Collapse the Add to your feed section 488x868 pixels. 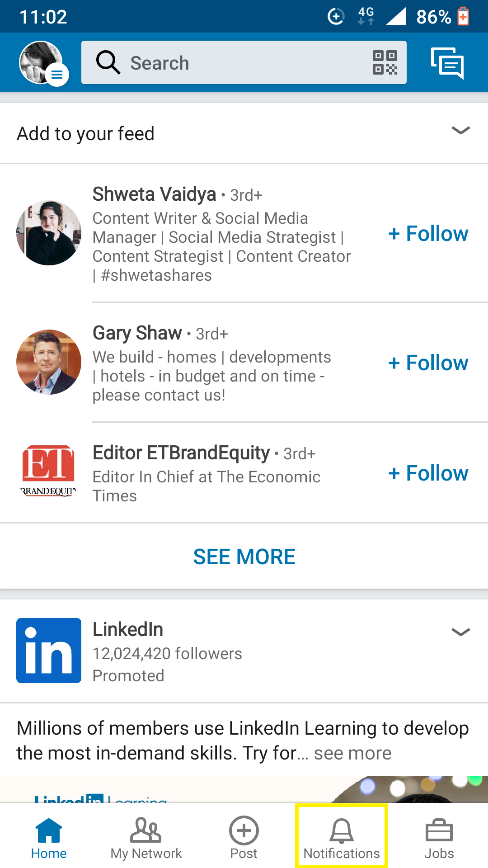point(460,131)
